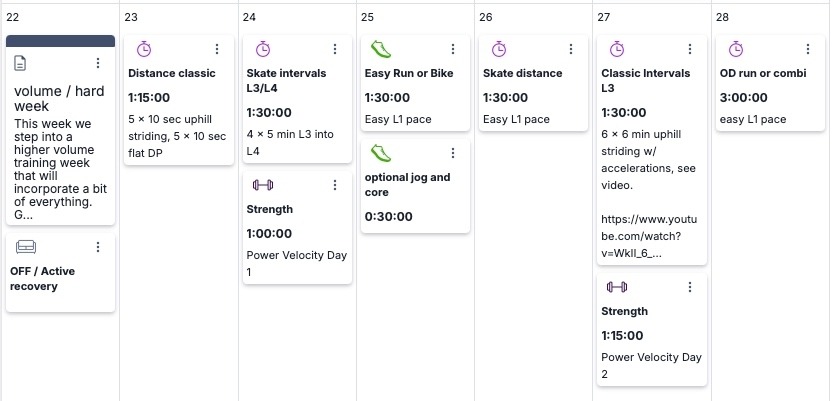835x401 pixels.
Task: Click the dumbbell icon on Power Velocity Day 1
Action: [262, 185]
